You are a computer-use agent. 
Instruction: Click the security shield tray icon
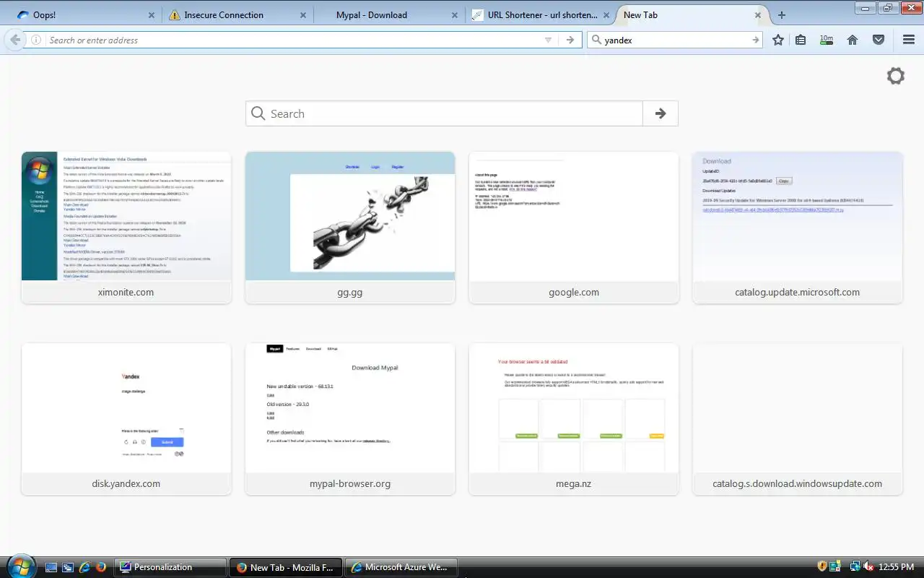[822, 567]
